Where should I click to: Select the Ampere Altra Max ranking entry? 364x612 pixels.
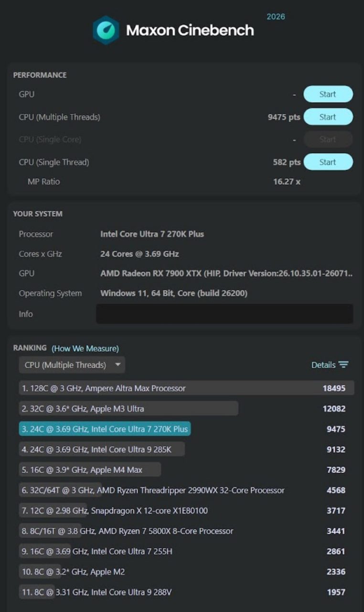(186, 388)
